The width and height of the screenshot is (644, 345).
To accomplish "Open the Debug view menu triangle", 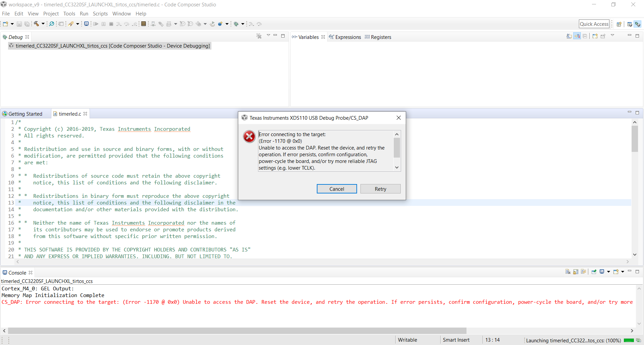I will pyautogui.click(x=268, y=35).
